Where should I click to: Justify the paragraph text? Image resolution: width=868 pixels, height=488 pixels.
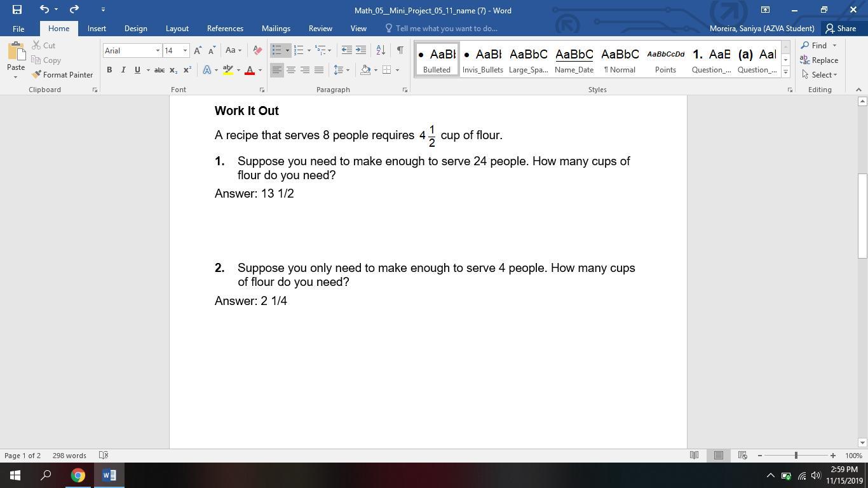[x=319, y=70]
